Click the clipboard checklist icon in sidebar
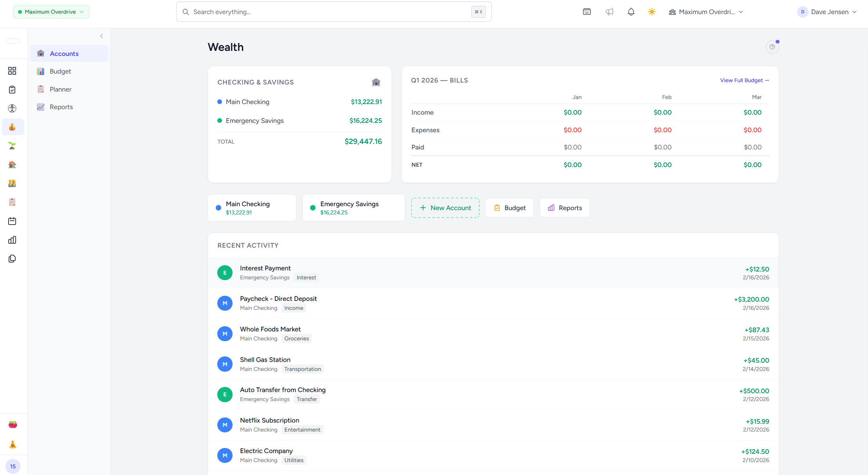Image resolution: width=868 pixels, height=475 pixels. click(x=12, y=90)
